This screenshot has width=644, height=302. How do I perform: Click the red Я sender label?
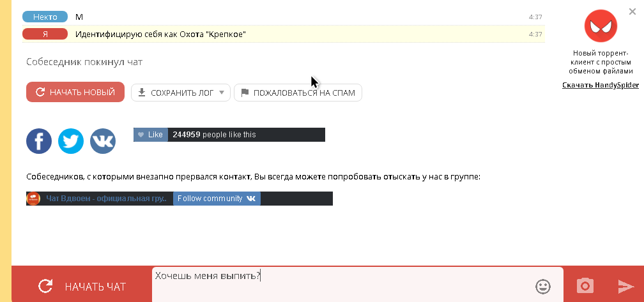[45, 34]
